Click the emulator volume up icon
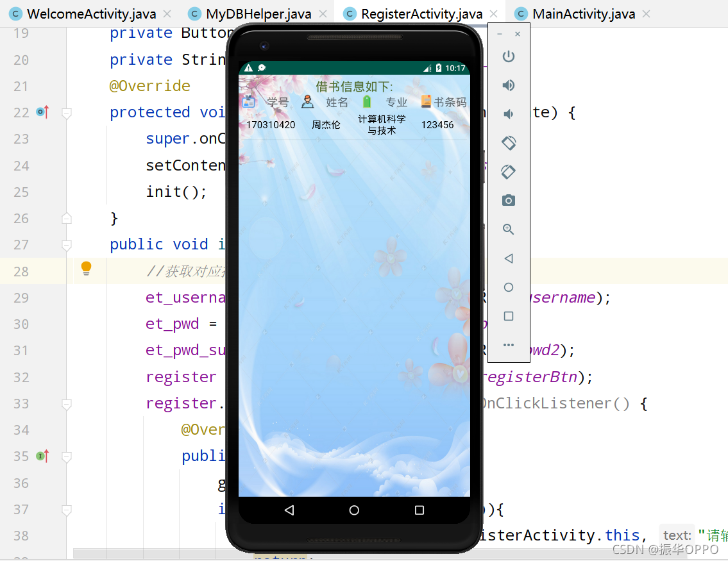 [x=509, y=85]
